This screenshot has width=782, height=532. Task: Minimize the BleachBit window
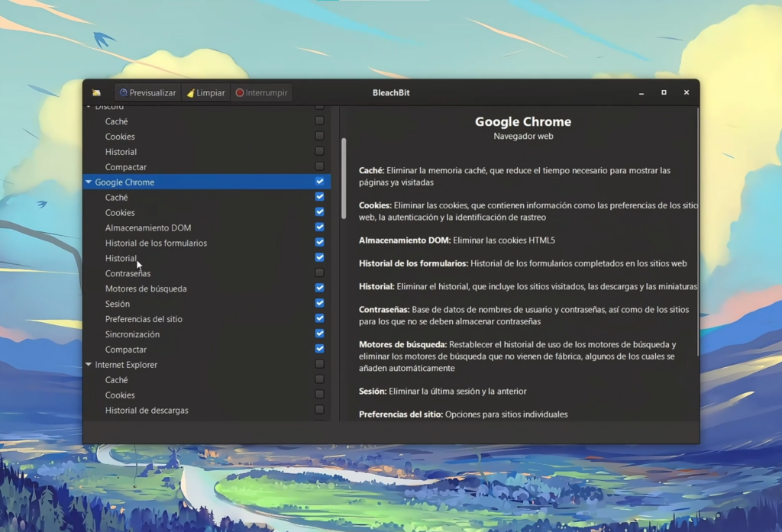[641, 92]
